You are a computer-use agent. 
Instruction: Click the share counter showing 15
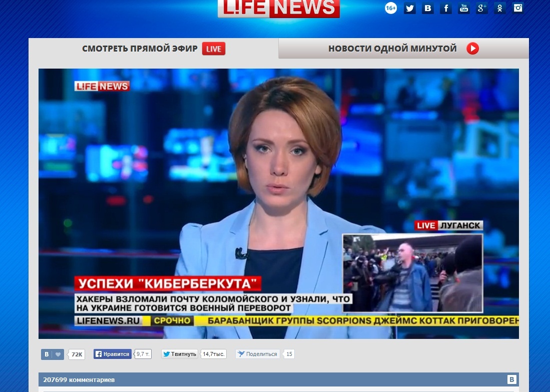coord(289,354)
